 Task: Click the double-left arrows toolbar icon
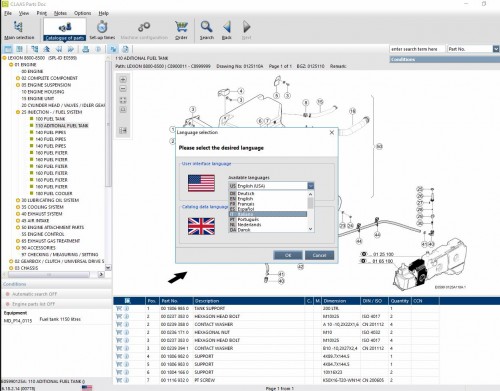click(59, 49)
